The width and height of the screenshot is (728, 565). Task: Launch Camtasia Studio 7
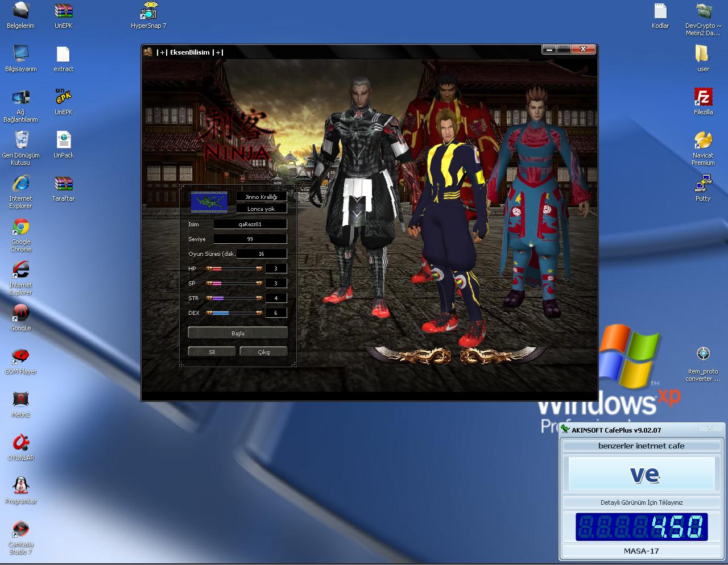point(20,538)
